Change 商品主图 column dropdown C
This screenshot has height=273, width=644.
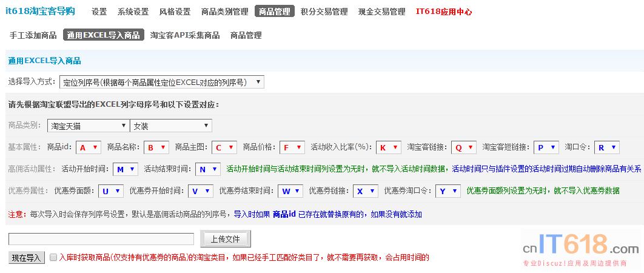(224, 147)
